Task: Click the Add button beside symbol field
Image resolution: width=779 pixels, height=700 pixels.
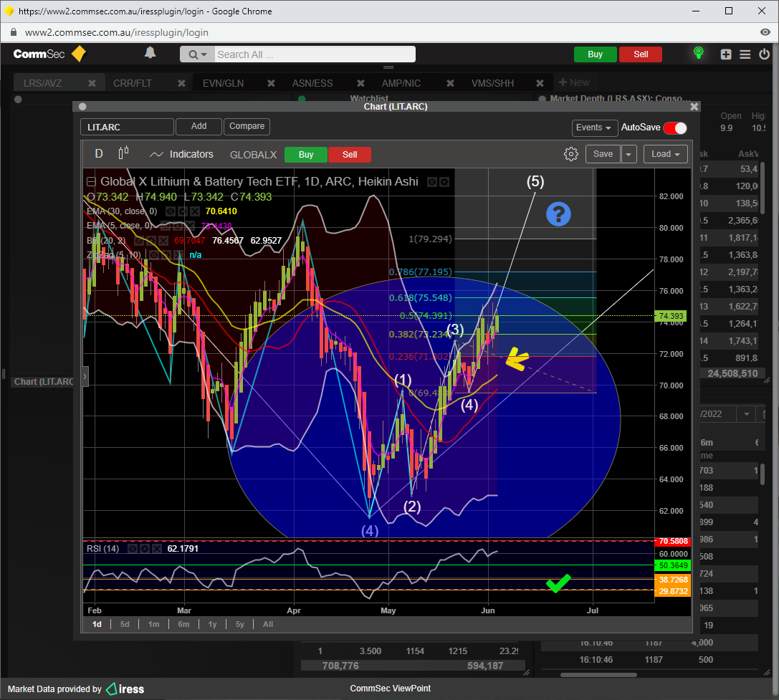Action: tap(199, 126)
